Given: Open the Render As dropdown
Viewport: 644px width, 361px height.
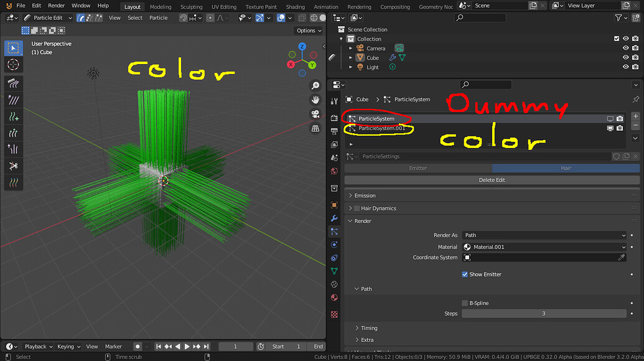Looking at the screenshot, I should 544,235.
